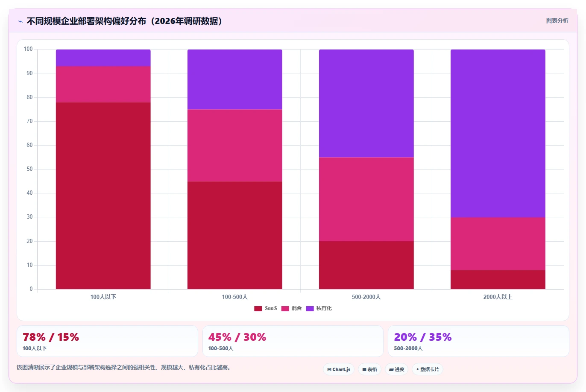This screenshot has width=586, height=392.
Task: Select the 私有化 segment of 100-500人 bar
Action: pyautogui.click(x=234, y=79)
